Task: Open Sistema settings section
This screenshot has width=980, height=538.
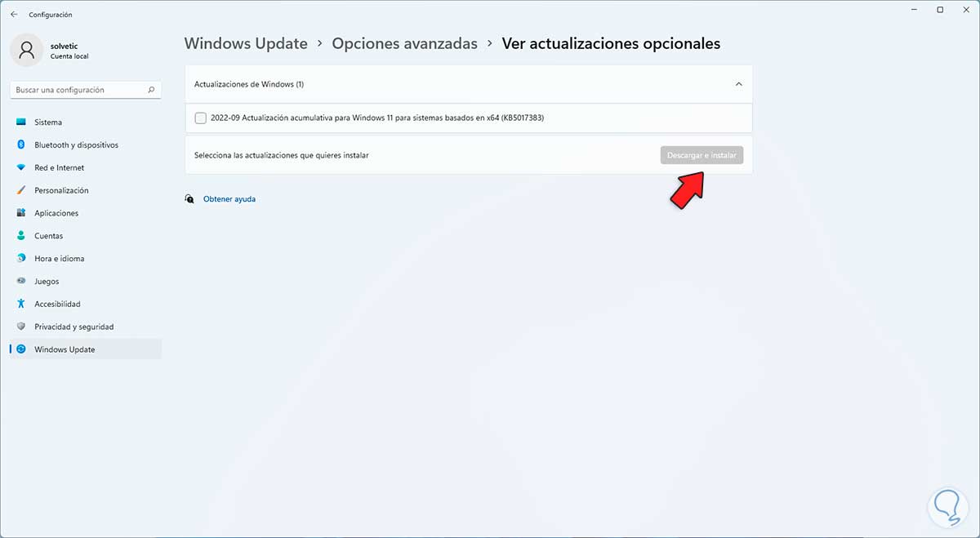Action: point(86,122)
